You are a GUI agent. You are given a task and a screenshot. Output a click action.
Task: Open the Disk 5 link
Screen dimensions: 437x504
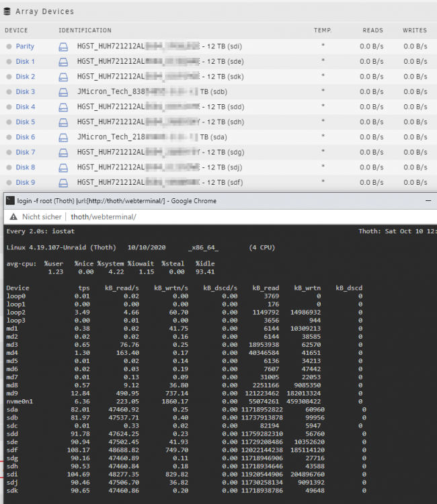tap(26, 122)
